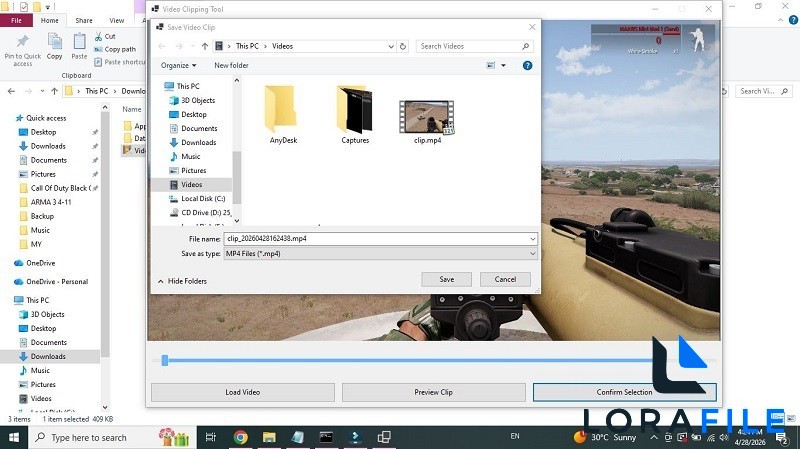Open File Explorer from taskbar
Viewport: 800px width, 449px height.
(269, 437)
